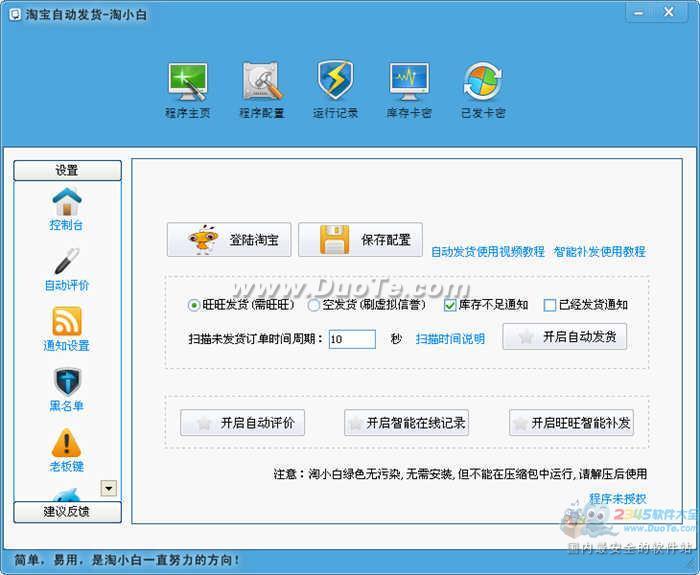Viewport: 700px width, 575px height.
Task: Open the 程序主页 toolbar icon
Action: pyautogui.click(x=188, y=83)
